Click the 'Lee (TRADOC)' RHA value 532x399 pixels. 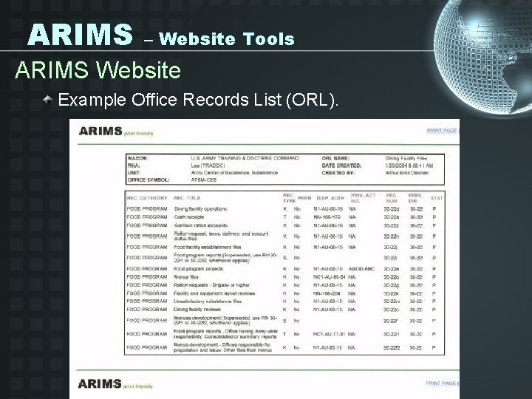point(208,166)
